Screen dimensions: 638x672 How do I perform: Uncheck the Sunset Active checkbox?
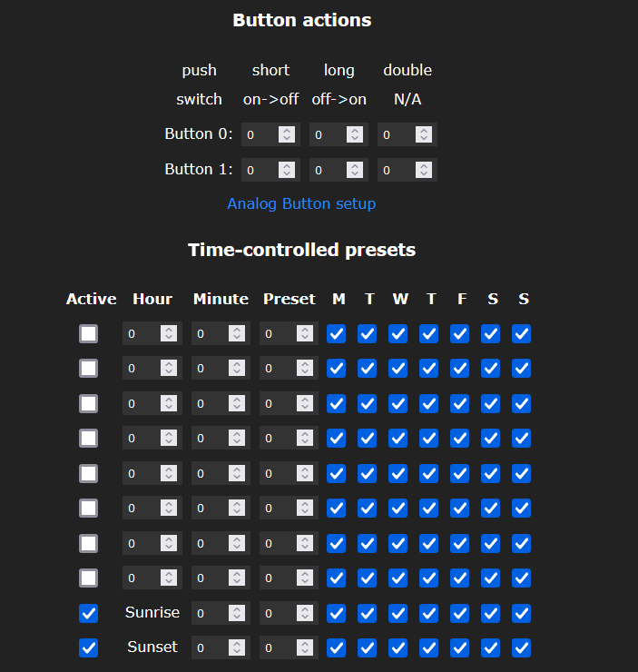[89, 648]
